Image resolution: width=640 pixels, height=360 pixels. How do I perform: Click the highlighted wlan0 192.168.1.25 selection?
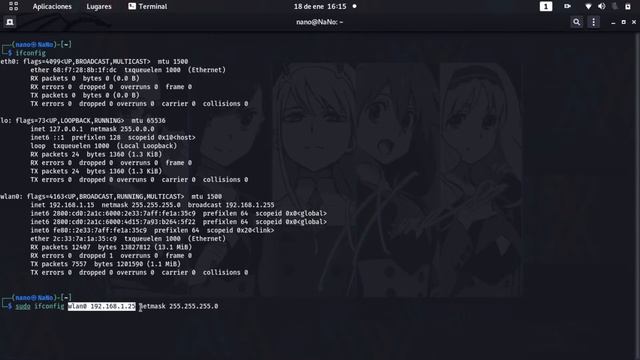102,306
